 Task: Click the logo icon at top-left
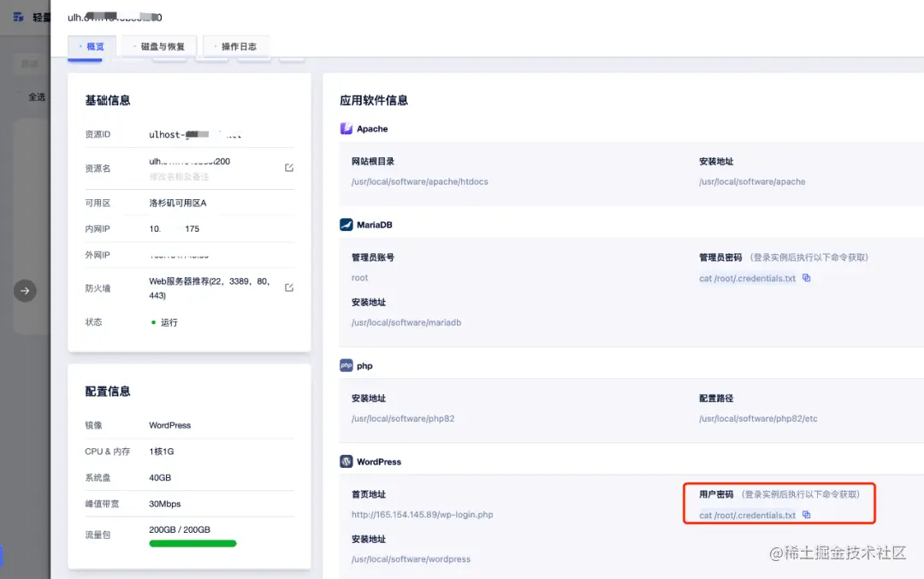[x=18, y=17]
